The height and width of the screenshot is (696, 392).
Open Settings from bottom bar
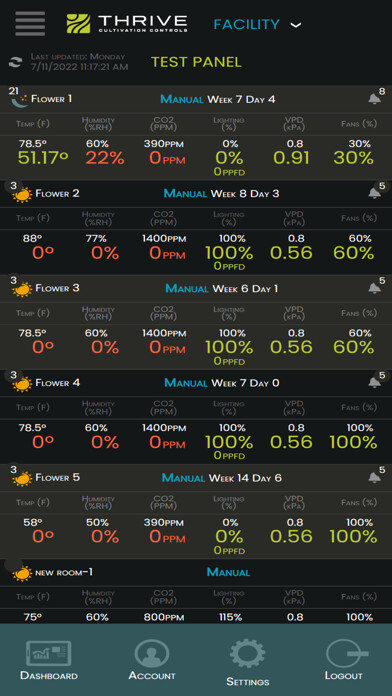click(247, 663)
